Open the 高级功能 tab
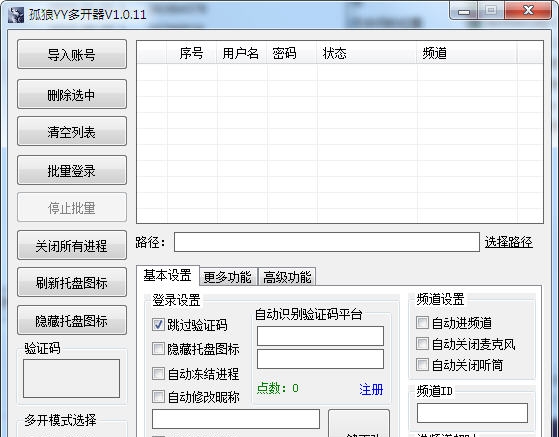Image resolution: width=559 pixels, height=437 pixels. coord(287,277)
